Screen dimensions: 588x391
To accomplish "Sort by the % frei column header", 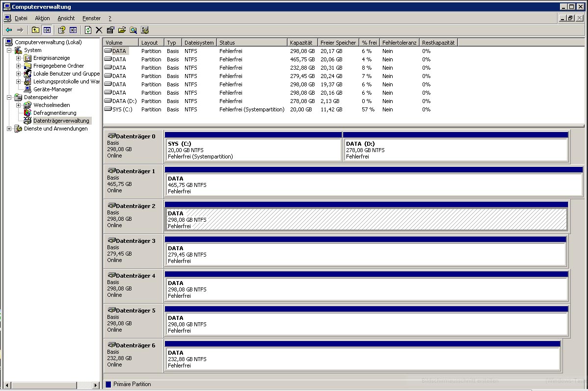I will [x=370, y=43].
